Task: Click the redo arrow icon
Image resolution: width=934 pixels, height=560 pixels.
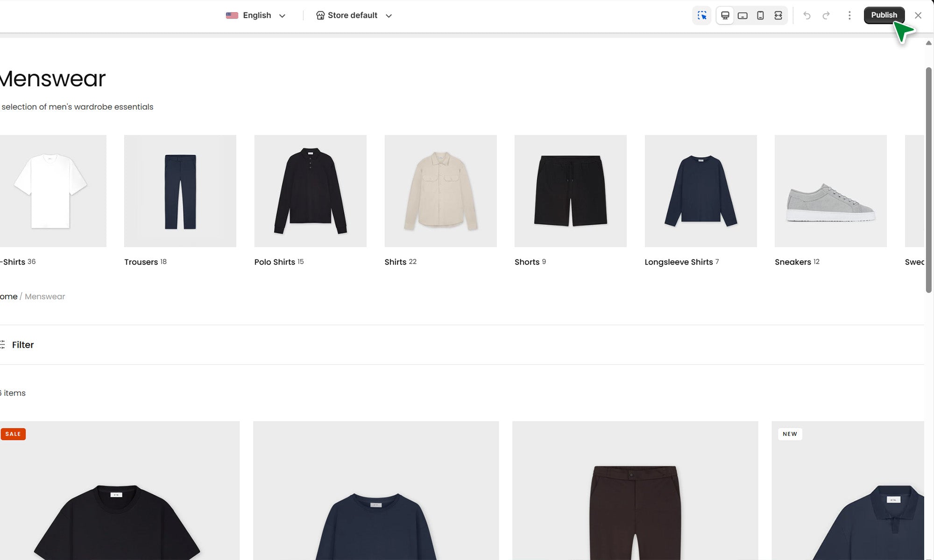Action: (x=826, y=15)
